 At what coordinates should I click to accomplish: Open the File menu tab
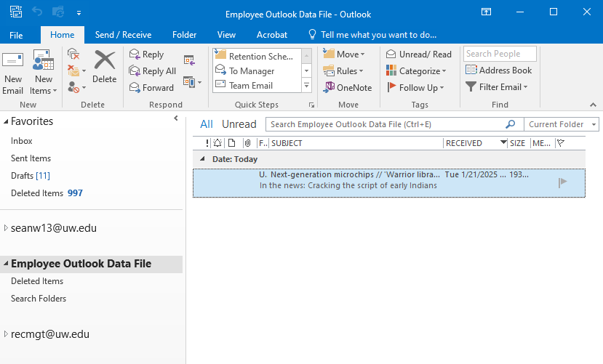[16, 35]
